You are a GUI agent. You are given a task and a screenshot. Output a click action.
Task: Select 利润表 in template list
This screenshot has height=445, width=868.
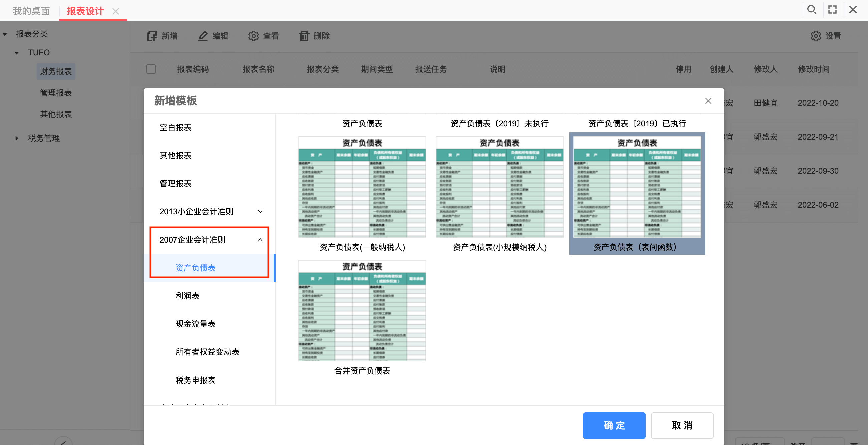pyautogui.click(x=187, y=296)
